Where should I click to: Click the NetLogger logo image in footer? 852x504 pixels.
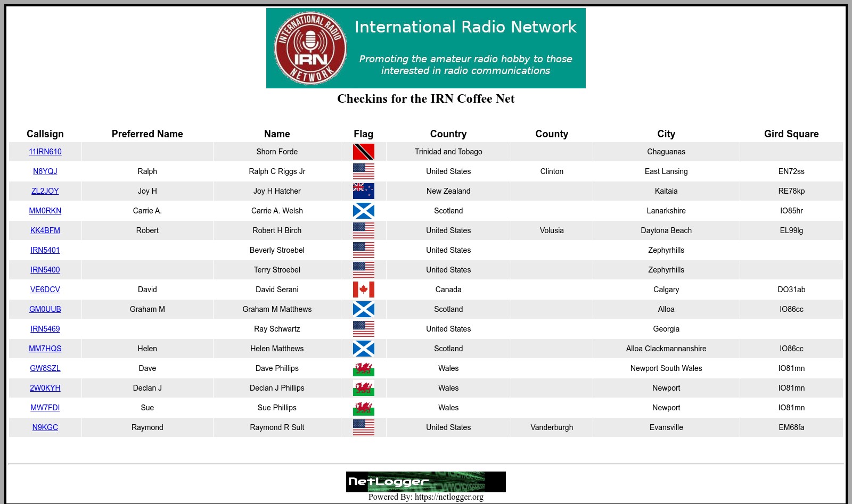pos(425,482)
